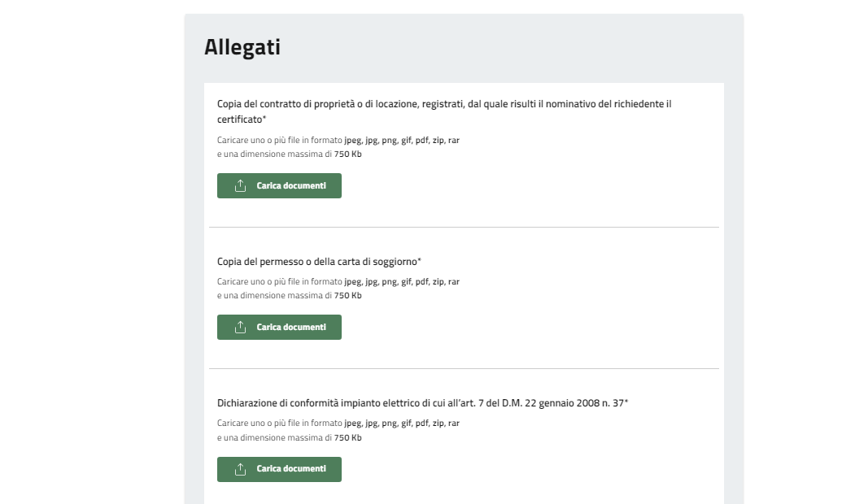Click file format hint under residence permit
This screenshot has width=868, height=504.
338,282
